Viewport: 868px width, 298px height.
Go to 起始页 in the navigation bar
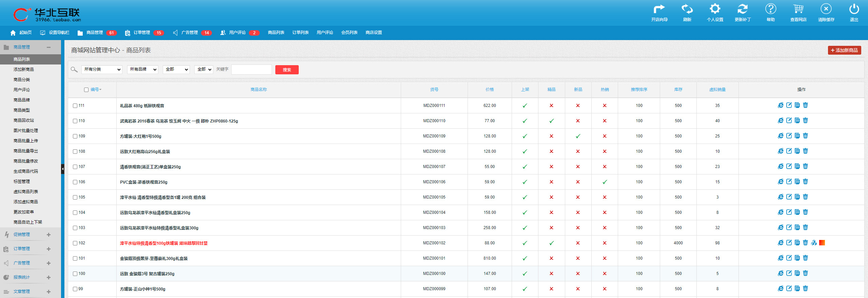tap(21, 33)
